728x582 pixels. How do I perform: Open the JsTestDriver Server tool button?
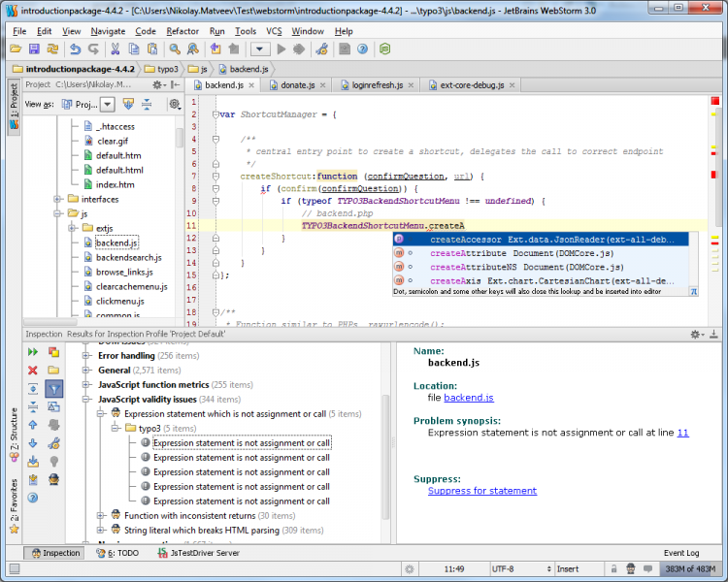pos(199,553)
